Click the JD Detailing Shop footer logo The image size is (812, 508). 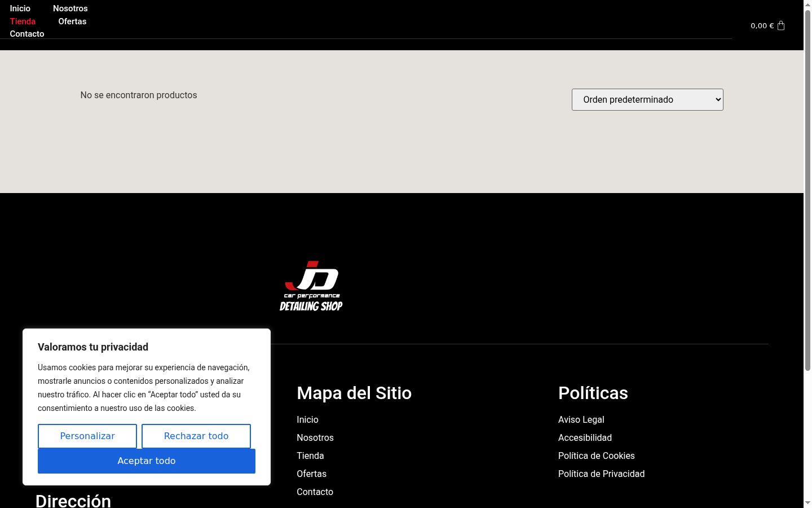coord(311,286)
